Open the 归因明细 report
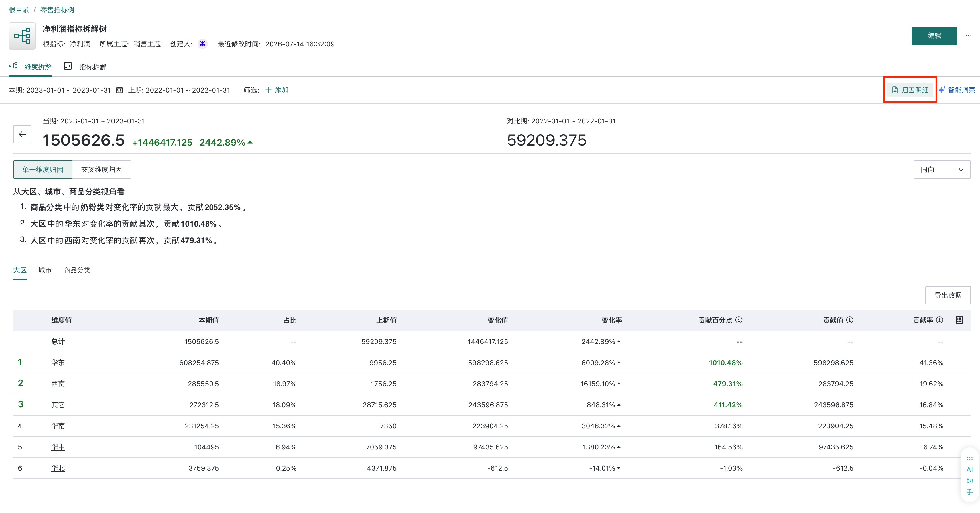Image resolution: width=980 pixels, height=513 pixels. coord(910,90)
